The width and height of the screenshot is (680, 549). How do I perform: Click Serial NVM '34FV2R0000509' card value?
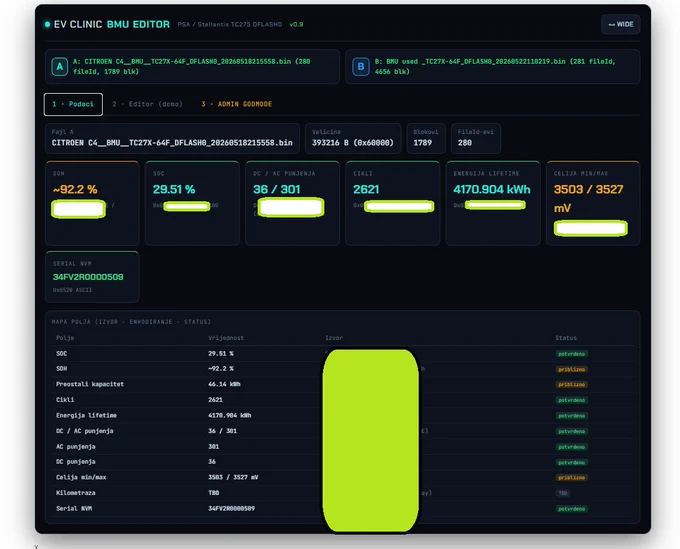[88, 277]
